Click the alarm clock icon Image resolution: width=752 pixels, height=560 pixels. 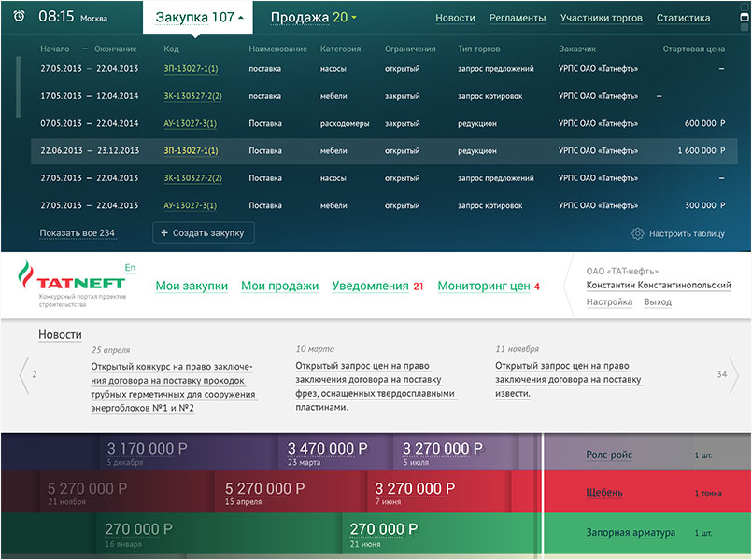click(x=20, y=18)
